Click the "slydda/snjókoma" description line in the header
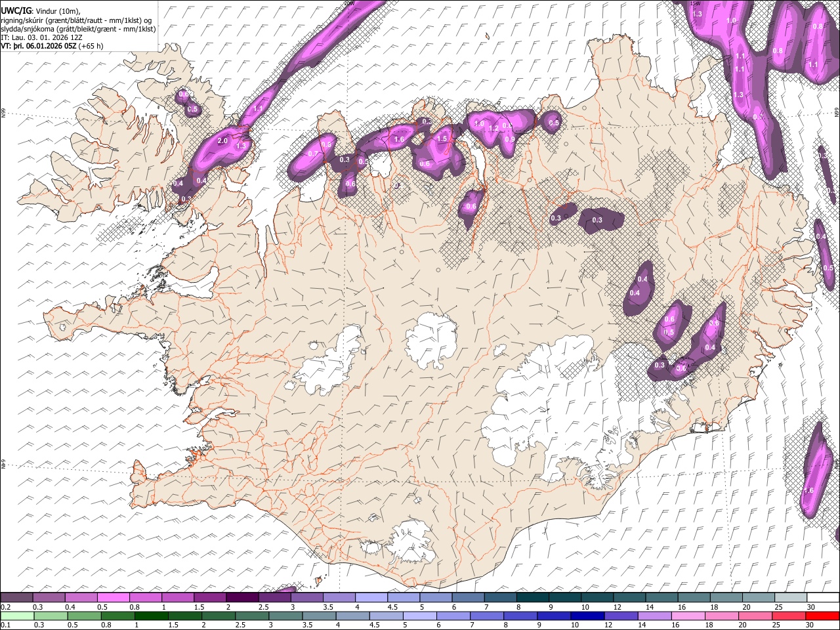 point(78,29)
